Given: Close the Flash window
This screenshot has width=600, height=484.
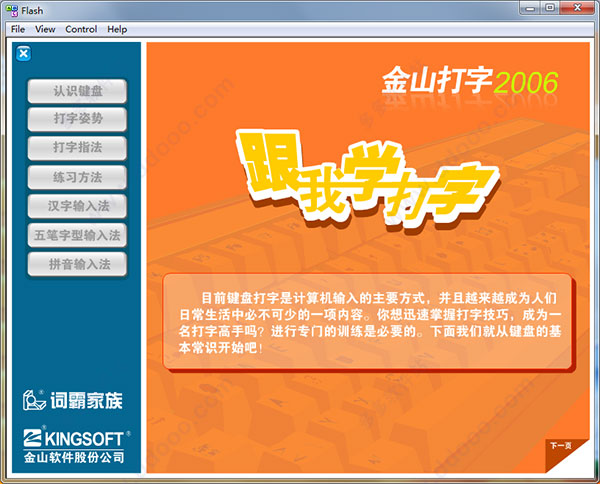Looking at the screenshot, I should pyautogui.click(x=577, y=8).
